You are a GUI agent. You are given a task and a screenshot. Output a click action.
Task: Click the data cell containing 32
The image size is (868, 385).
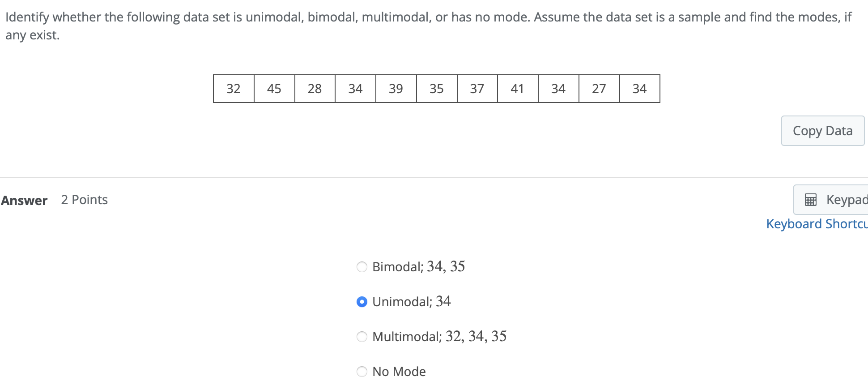tap(233, 89)
